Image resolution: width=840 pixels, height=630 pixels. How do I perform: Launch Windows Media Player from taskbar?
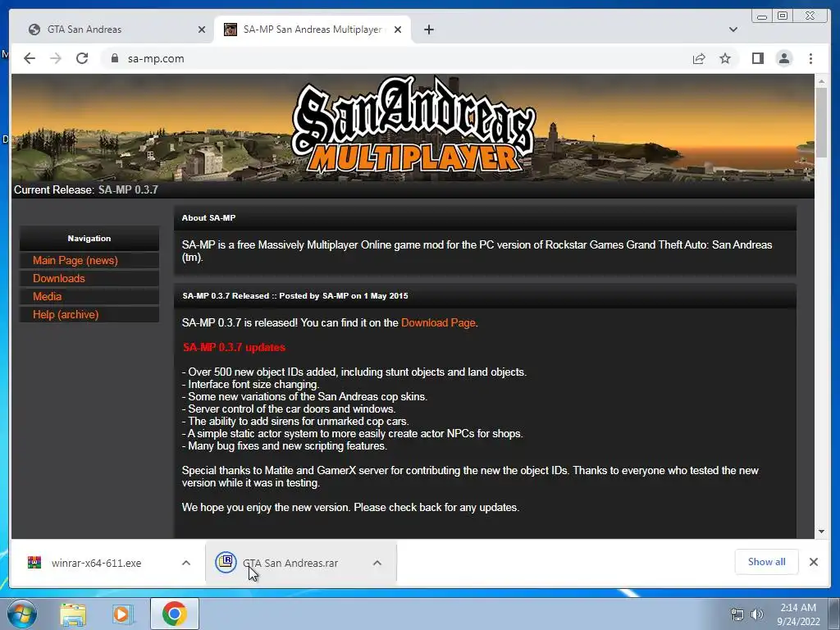pos(123,614)
